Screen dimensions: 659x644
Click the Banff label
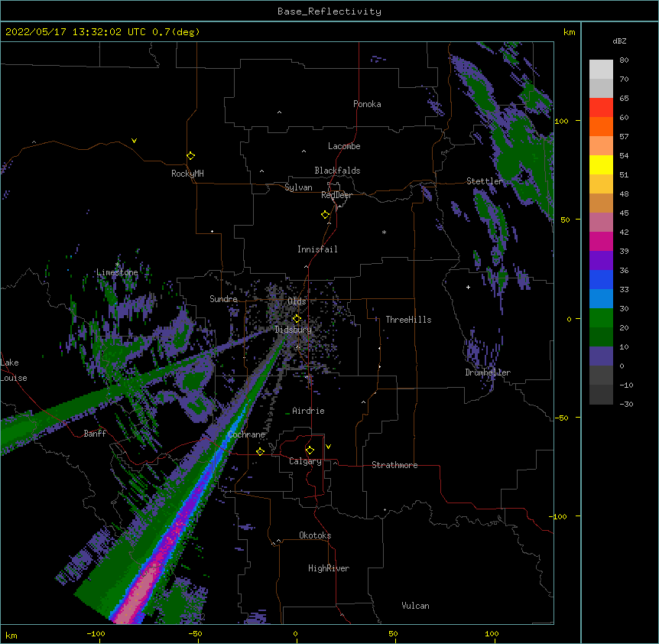coord(95,434)
